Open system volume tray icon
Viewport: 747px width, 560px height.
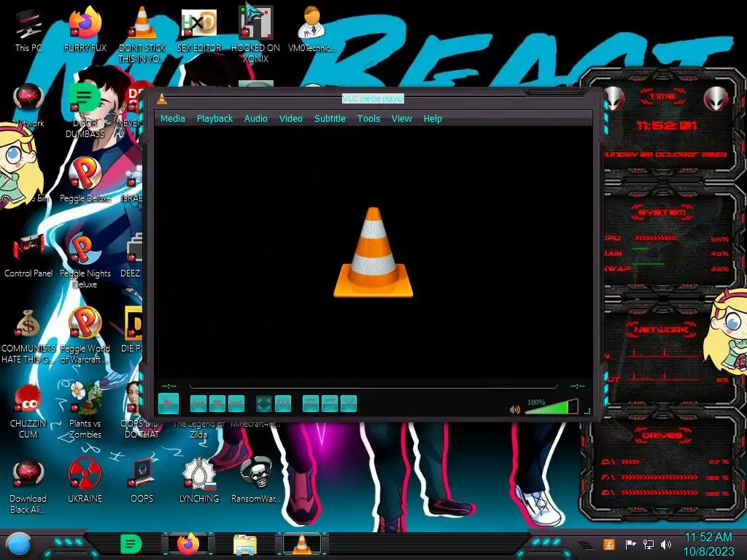tap(666, 544)
